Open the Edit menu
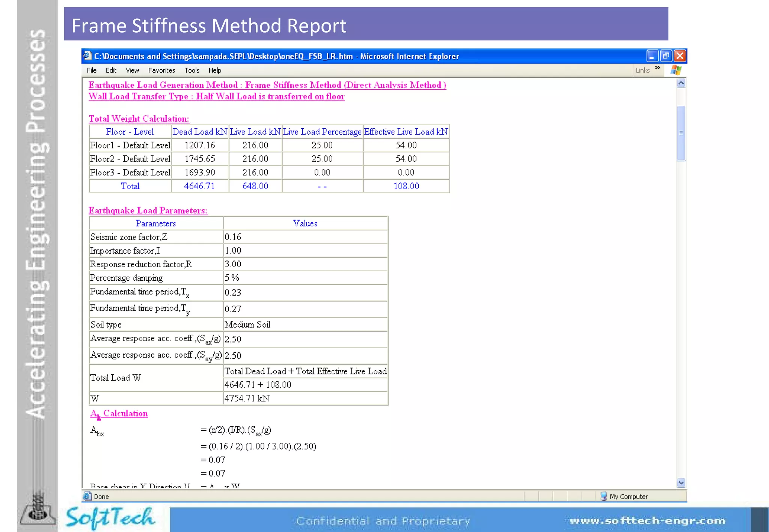Image resolution: width=769 pixels, height=532 pixels. pos(111,70)
